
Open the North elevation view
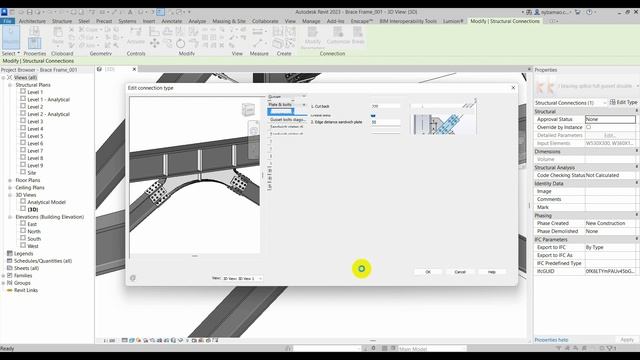[x=34, y=231]
